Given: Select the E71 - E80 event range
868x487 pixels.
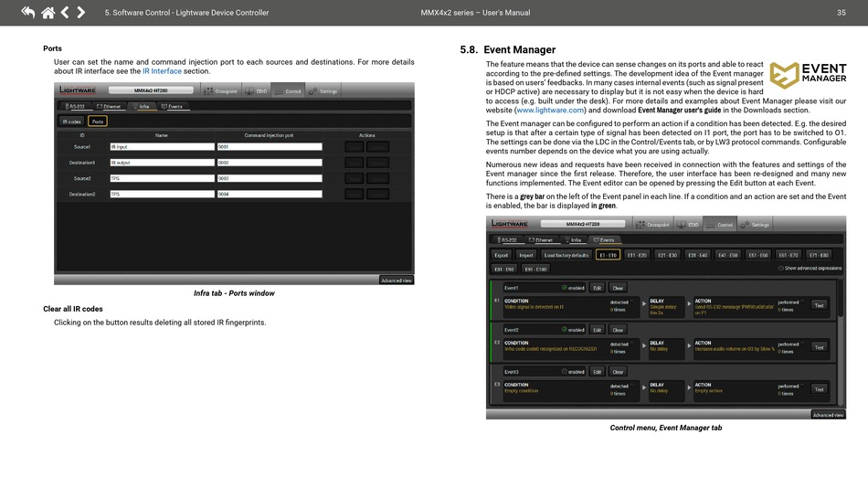Looking at the screenshot, I should point(819,255).
